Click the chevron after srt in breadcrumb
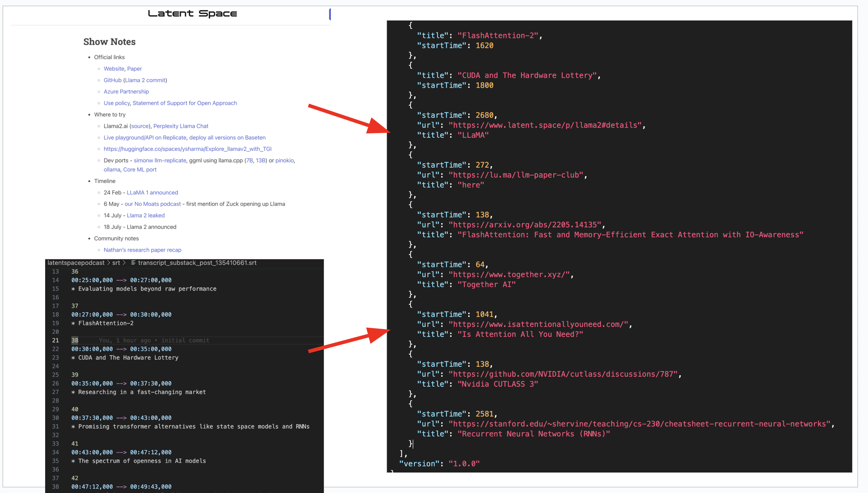This screenshot has width=868, height=493. point(124,263)
